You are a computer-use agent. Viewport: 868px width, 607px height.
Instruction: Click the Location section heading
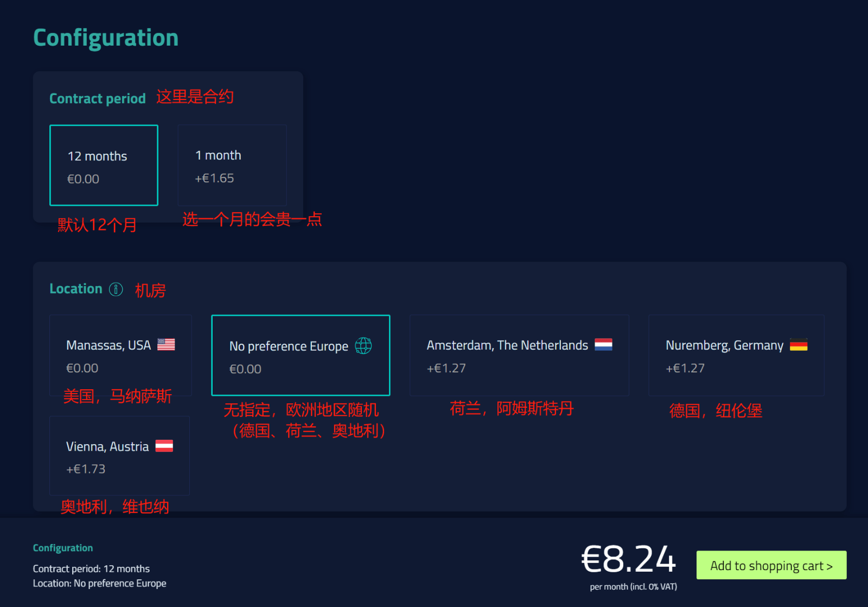(76, 289)
